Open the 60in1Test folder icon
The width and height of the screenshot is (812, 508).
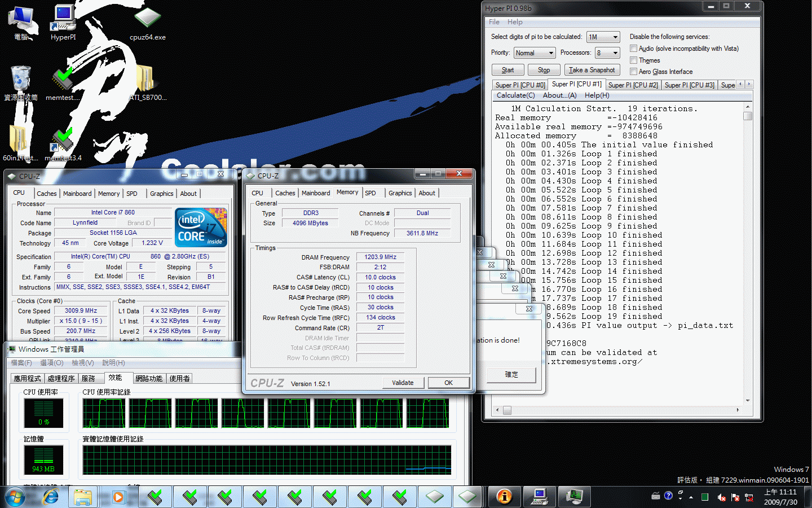click(20, 143)
